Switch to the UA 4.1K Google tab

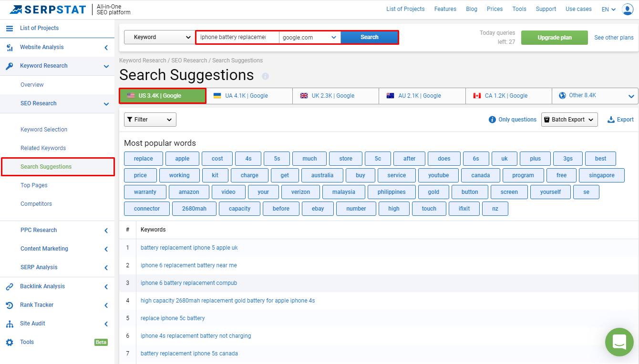pos(249,96)
